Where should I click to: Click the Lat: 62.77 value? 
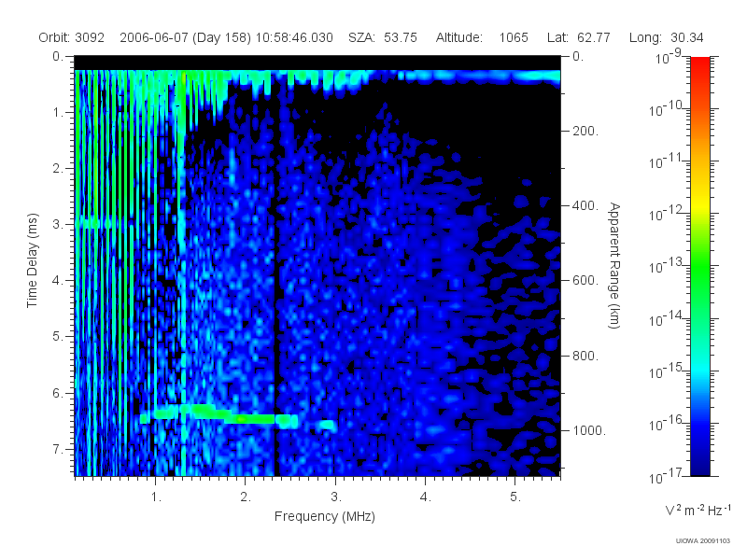point(578,37)
